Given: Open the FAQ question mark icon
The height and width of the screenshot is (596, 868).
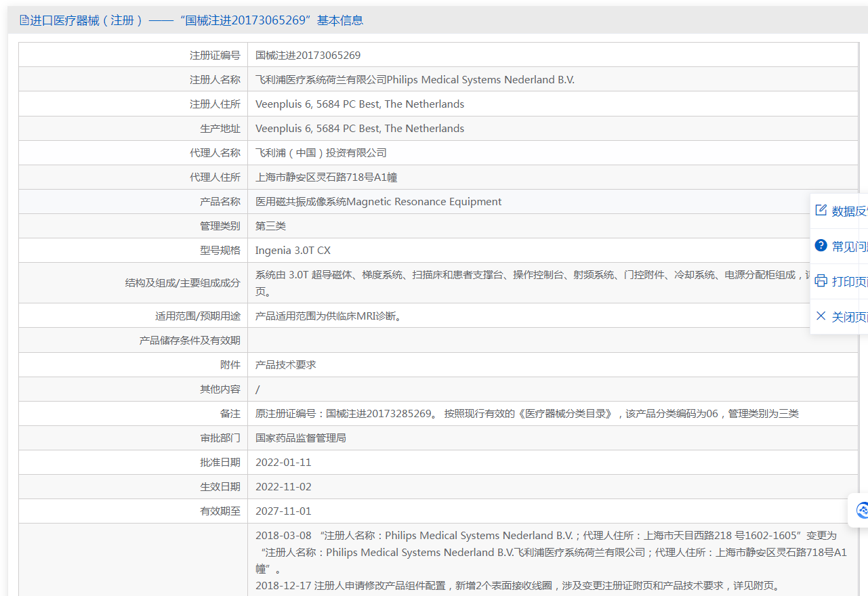Looking at the screenshot, I should click(821, 245).
